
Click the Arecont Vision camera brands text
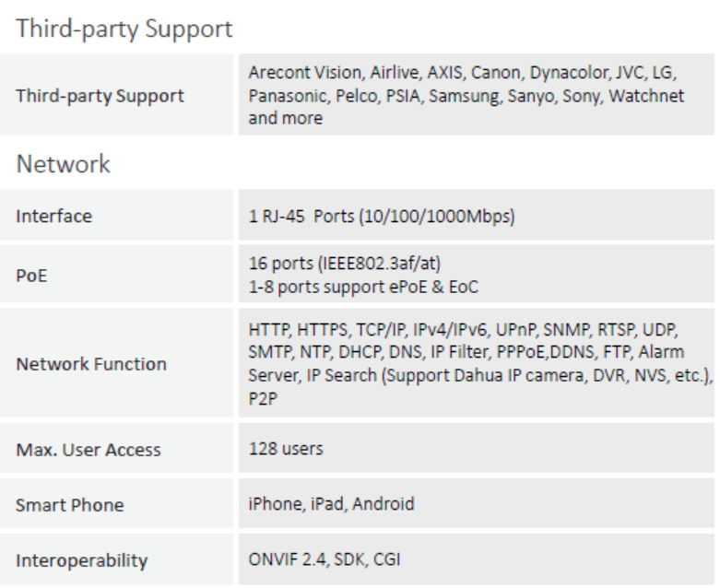pos(466,95)
